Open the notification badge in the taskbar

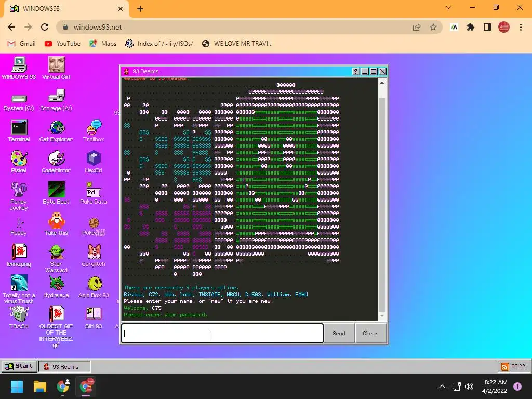point(517,387)
